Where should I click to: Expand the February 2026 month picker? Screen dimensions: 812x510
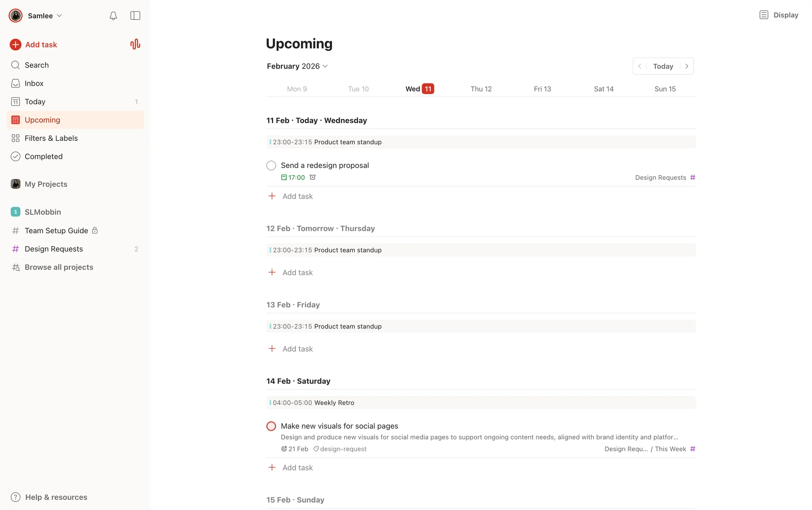[297, 66]
